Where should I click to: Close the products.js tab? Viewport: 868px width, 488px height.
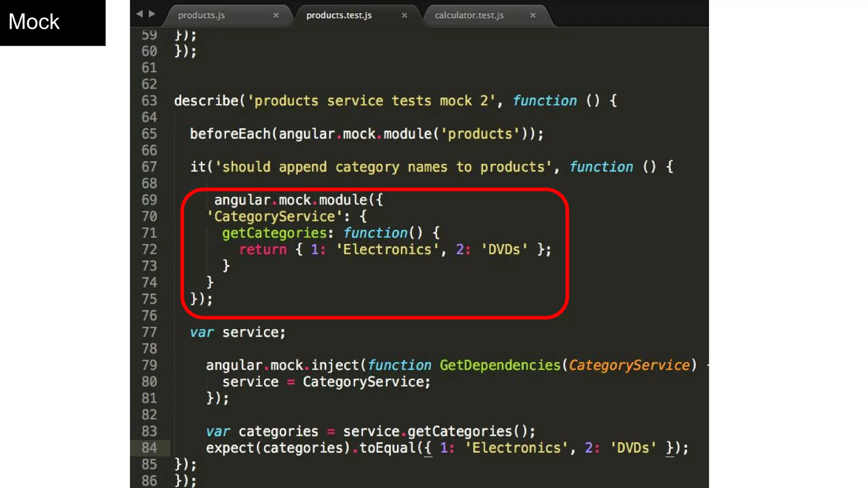point(276,15)
